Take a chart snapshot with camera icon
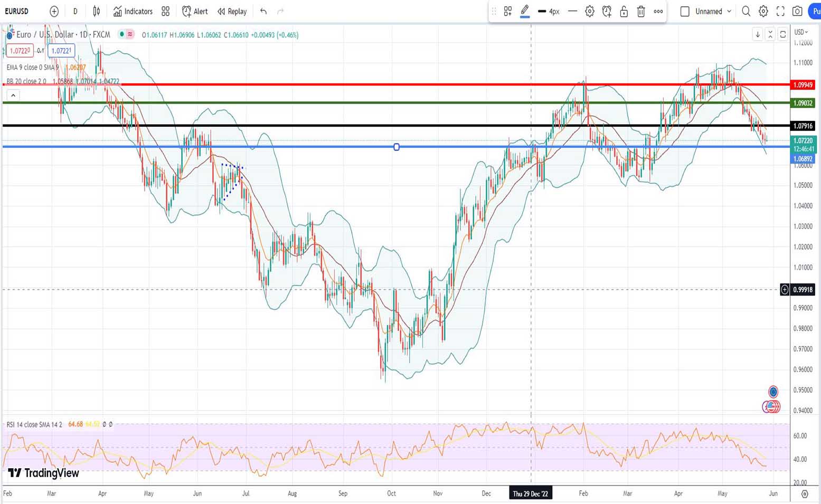 pyautogui.click(x=798, y=11)
